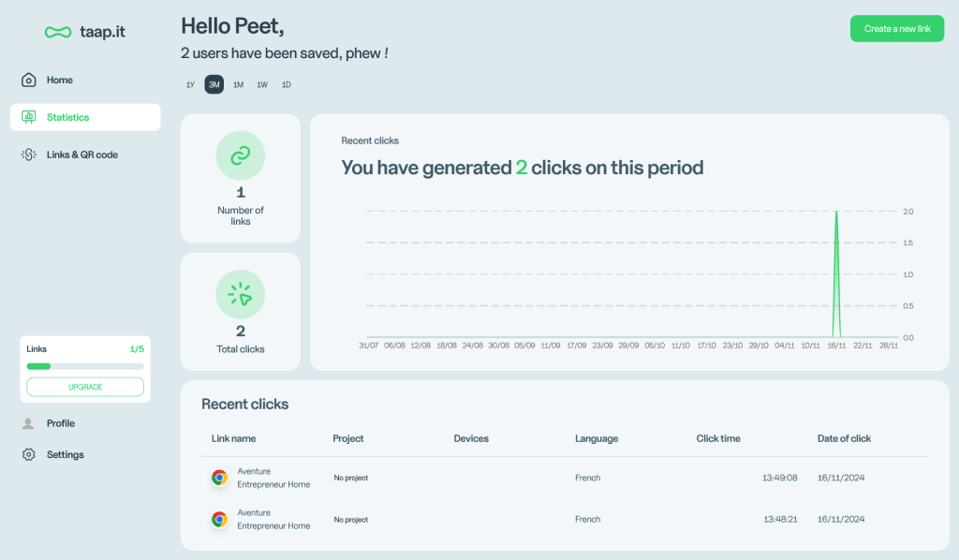Show statistics for 1D period
Viewport: 959px width, 560px height.
(287, 85)
